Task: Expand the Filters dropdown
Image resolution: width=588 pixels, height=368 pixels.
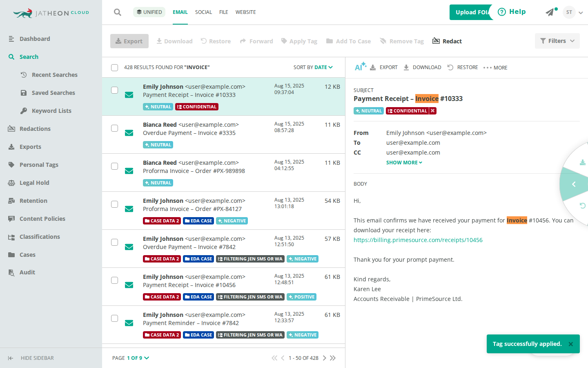Action: (557, 41)
